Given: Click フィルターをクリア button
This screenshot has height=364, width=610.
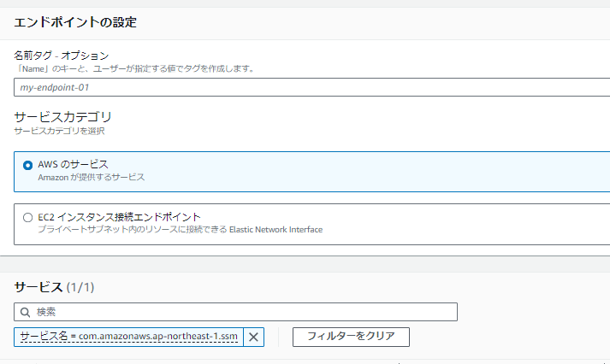Looking at the screenshot, I should click(x=351, y=337).
